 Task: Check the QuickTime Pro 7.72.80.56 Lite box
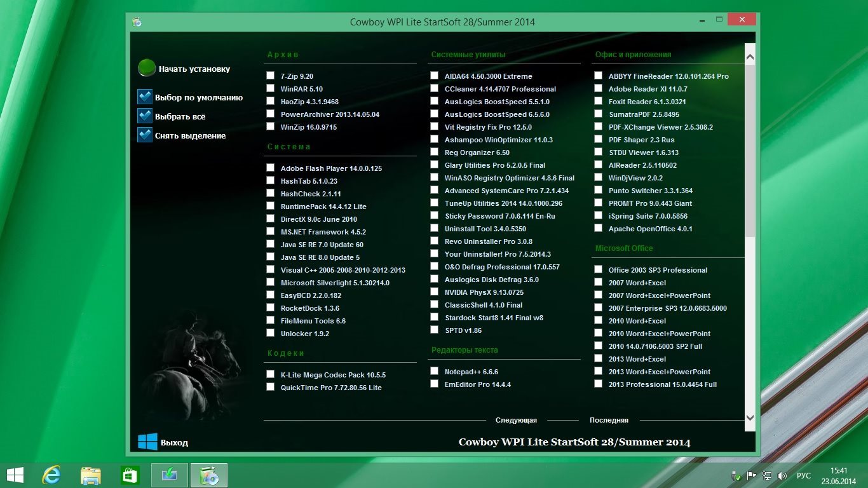[271, 387]
